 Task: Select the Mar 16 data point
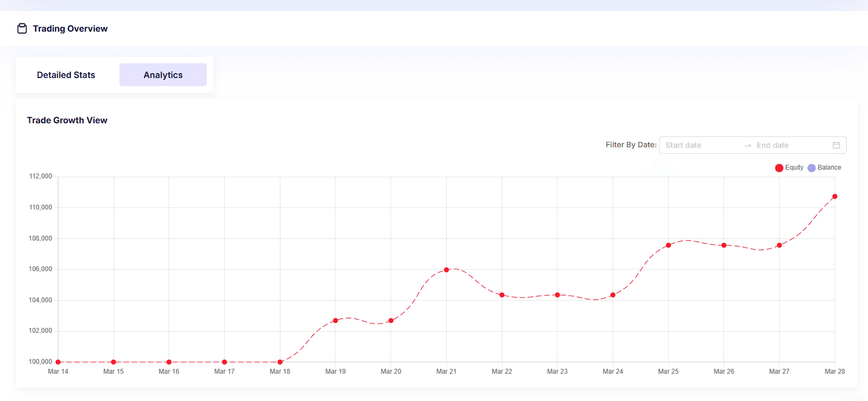(169, 362)
